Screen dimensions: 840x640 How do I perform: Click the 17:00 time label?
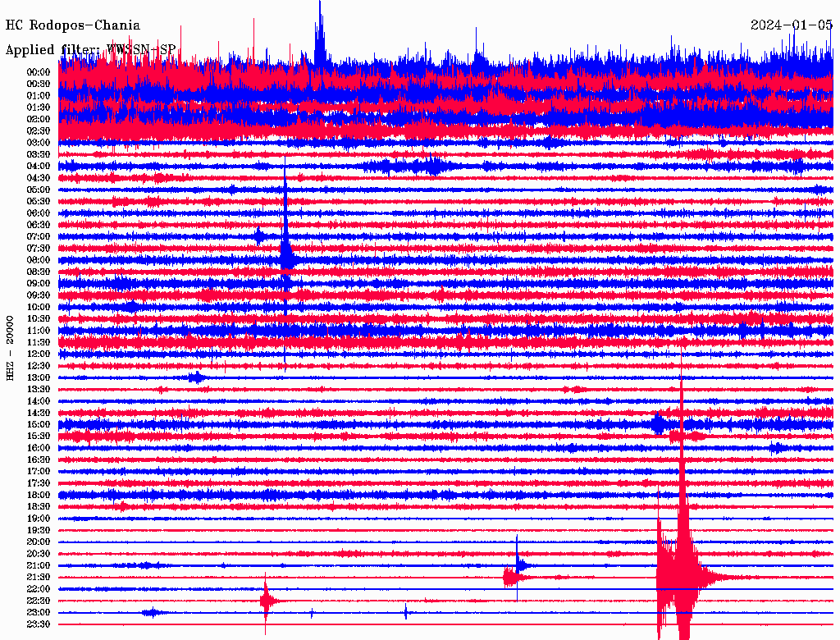[39, 472]
